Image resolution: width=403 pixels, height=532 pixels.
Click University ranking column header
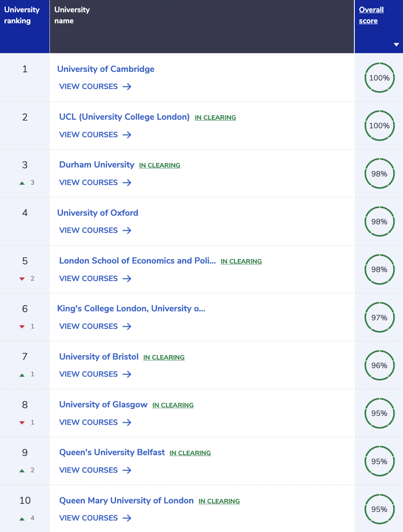22,15
